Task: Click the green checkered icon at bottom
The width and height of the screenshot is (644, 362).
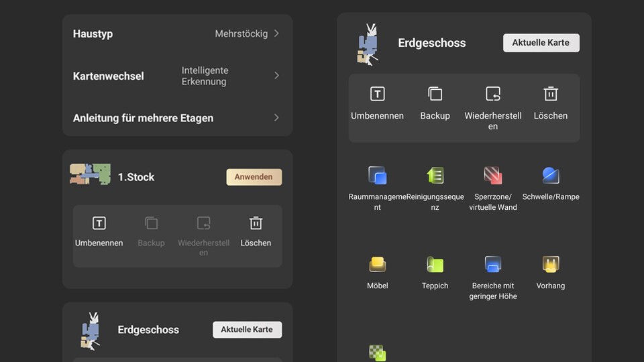Action: (x=377, y=353)
